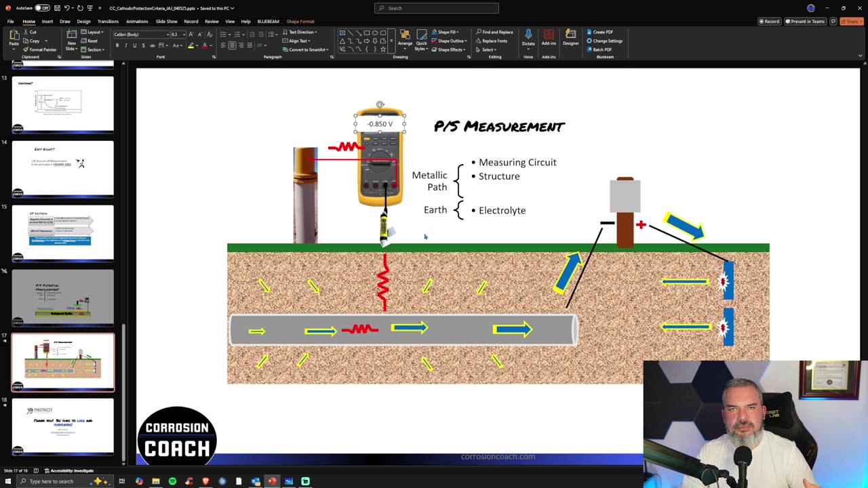Screen dimensions: 868x488
Task: Toggle italic formatting
Action: [x=125, y=45]
